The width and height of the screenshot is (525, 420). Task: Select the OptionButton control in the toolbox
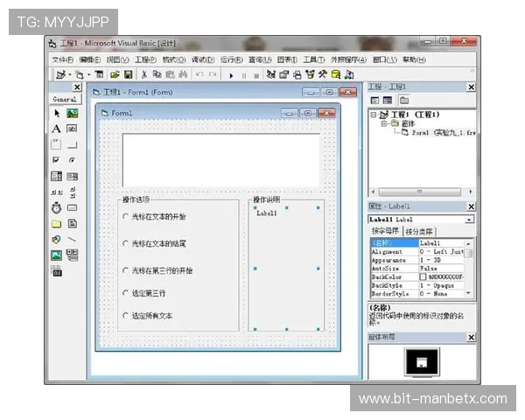(x=72, y=160)
